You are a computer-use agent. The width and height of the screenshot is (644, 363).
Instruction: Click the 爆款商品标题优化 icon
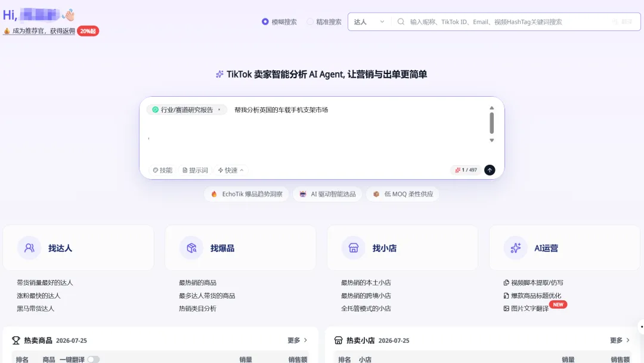506,296
